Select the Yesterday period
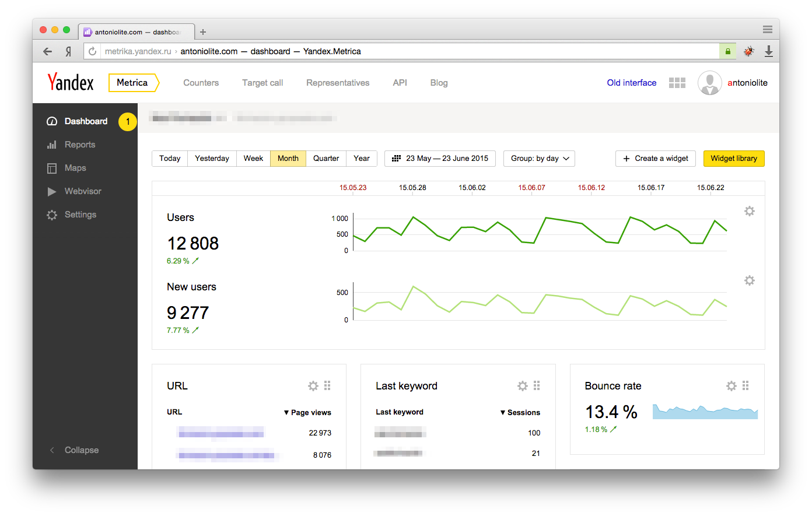This screenshot has width=812, height=516. coord(212,159)
